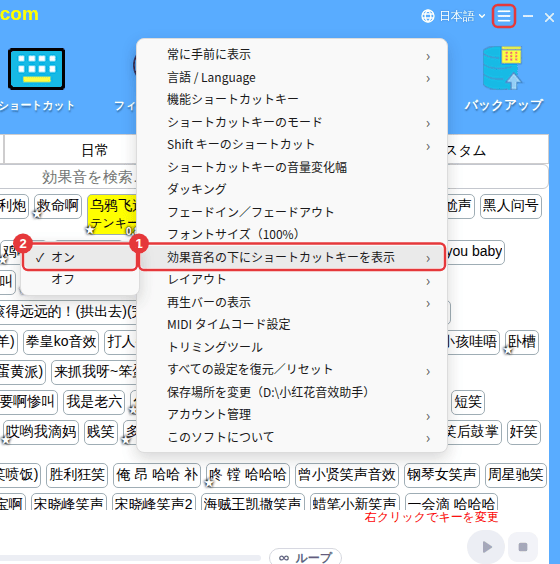Click the play button
The width and height of the screenshot is (560, 564).
[486, 547]
